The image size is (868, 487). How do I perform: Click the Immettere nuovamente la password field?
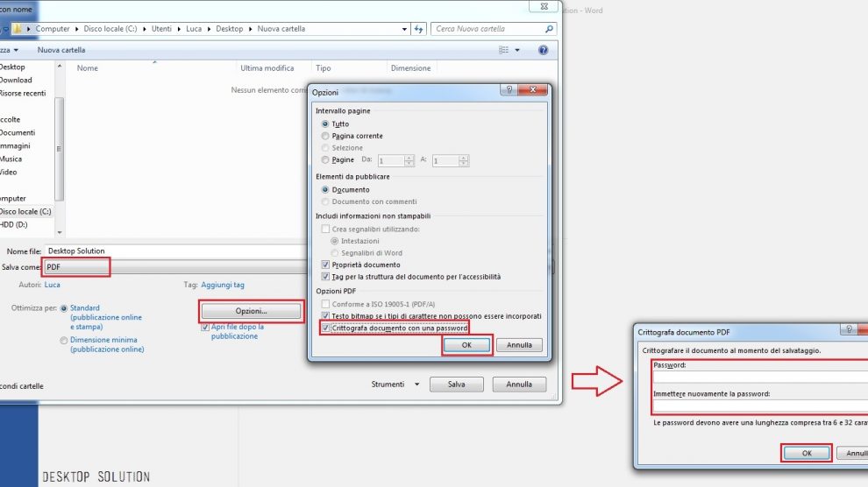[761, 406]
